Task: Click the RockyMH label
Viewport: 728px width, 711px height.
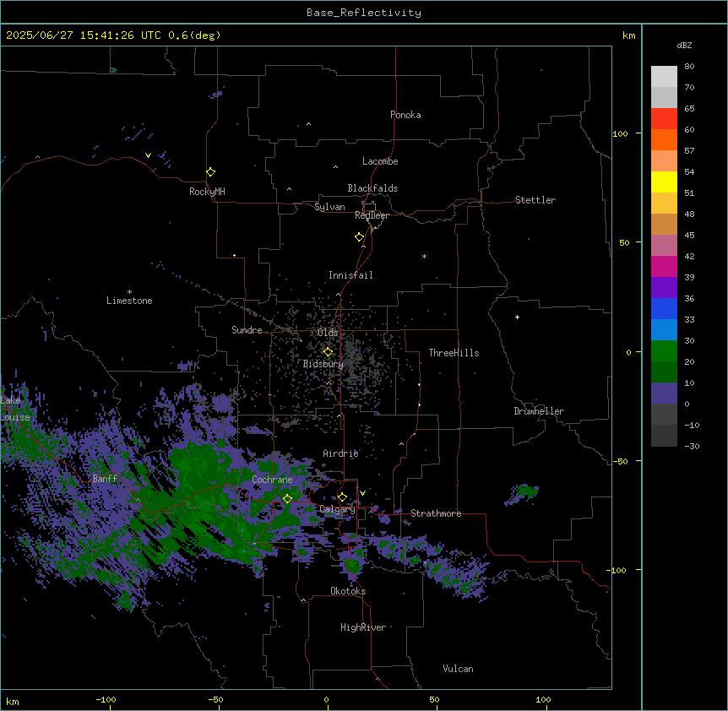Action: point(207,192)
